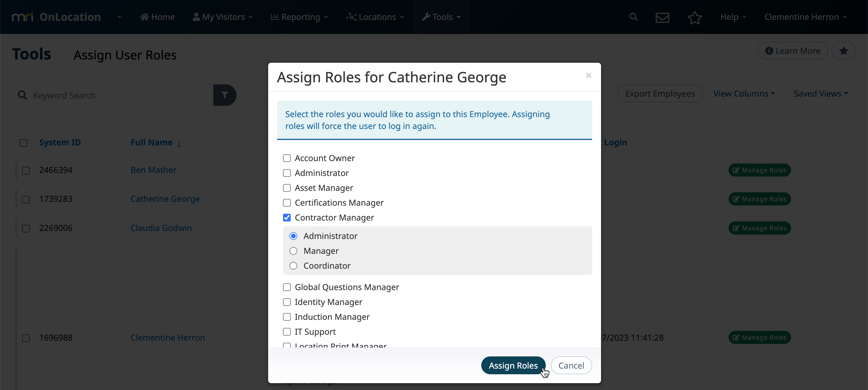
Task: Open the Clementine Herron user menu
Action: click(x=806, y=17)
